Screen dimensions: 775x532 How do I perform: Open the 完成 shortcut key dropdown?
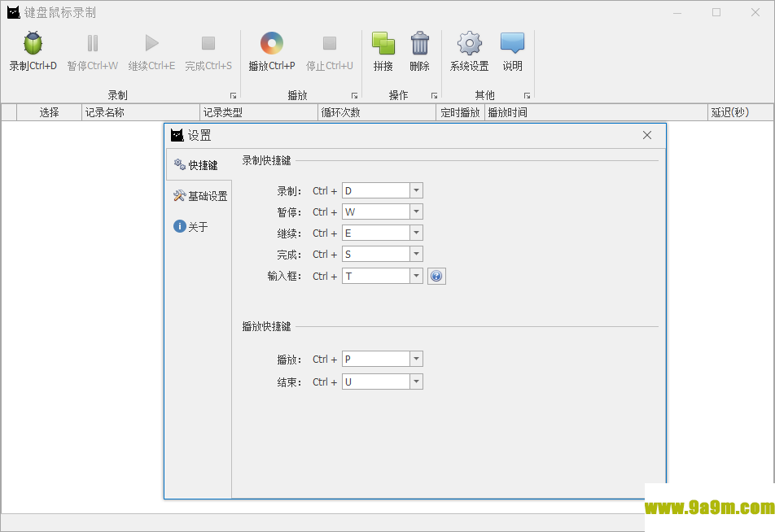(416, 254)
